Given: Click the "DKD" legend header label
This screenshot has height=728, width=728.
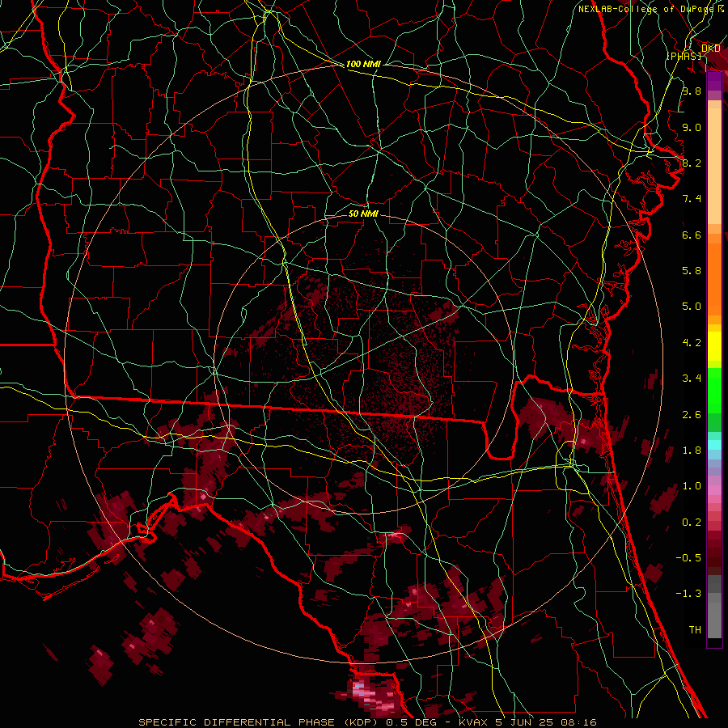Looking at the screenshot, I should [711, 49].
